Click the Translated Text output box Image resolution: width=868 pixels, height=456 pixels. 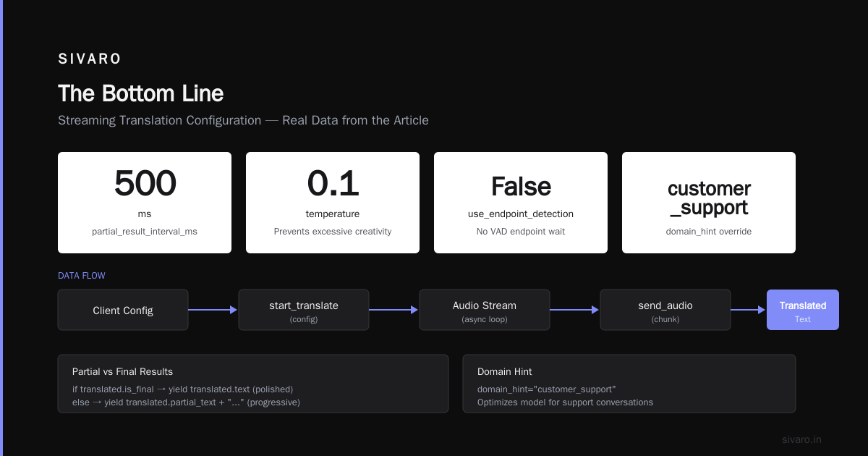(x=803, y=310)
